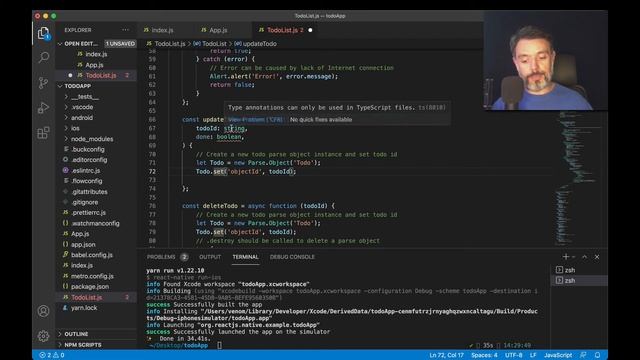Expand the __tests__ folder
This screenshot has width=640, height=360.
point(85,97)
